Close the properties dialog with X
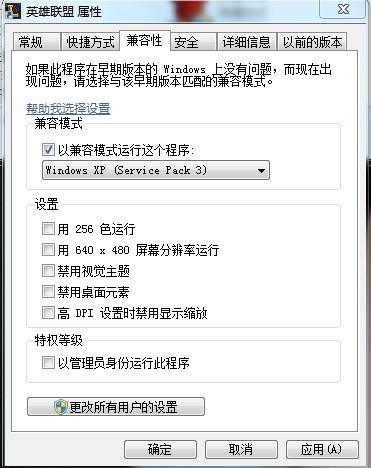The image size is (371, 468). [343, 10]
